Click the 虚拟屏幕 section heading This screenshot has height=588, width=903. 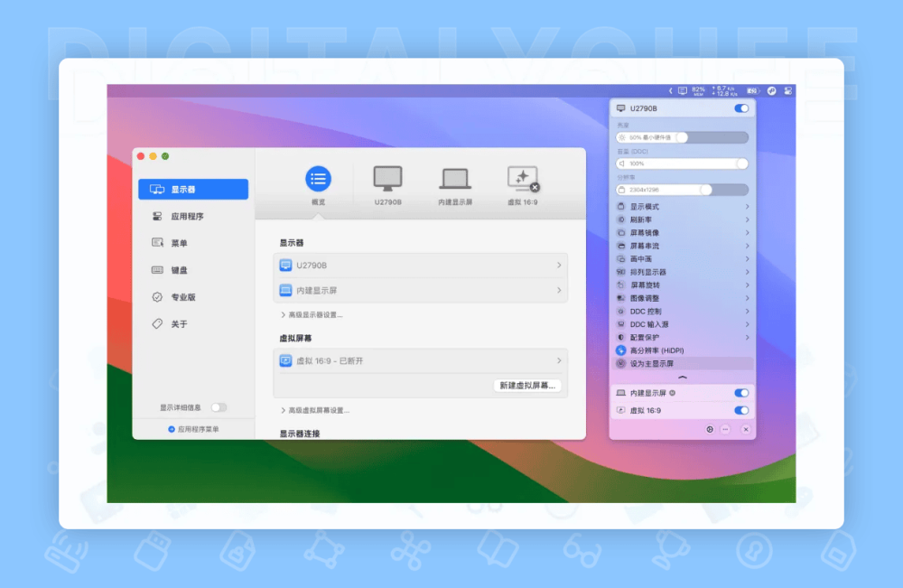tap(295, 338)
